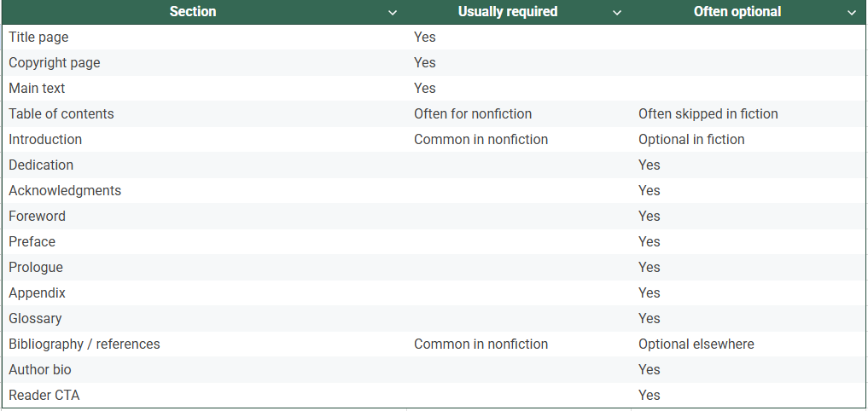868x411 pixels.
Task: Click the 'Optional elsewhere' cell
Action: pos(696,344)
